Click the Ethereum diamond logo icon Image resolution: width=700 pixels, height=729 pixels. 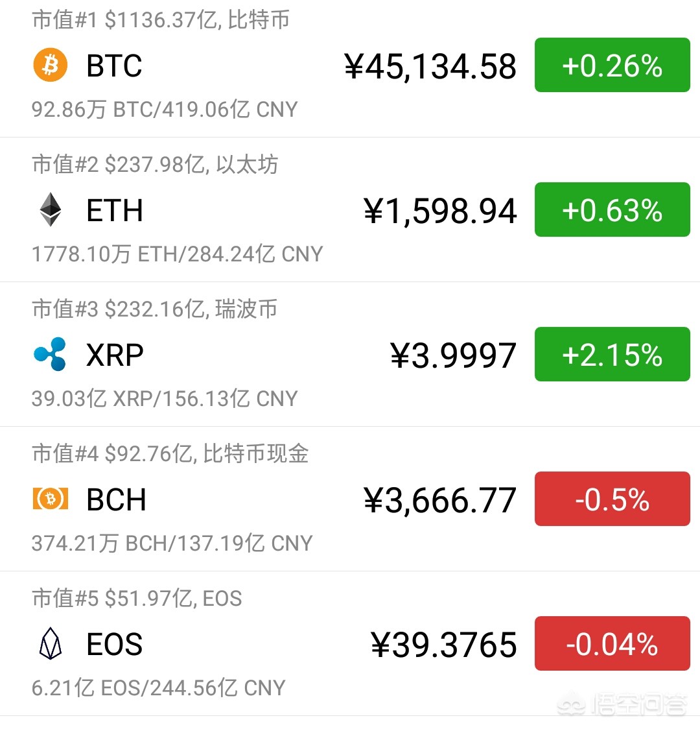pos(51,209)
